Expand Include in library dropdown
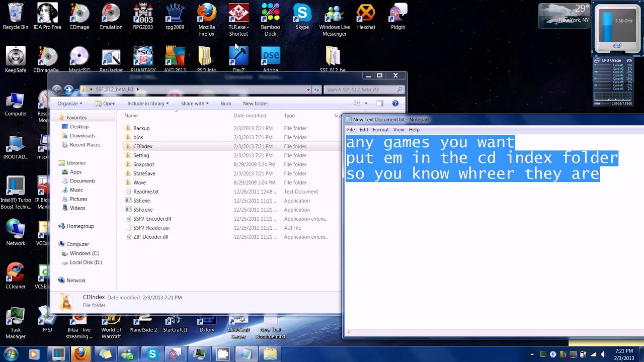The height and width of the screenshot is (362, 644). click(148, 104)
